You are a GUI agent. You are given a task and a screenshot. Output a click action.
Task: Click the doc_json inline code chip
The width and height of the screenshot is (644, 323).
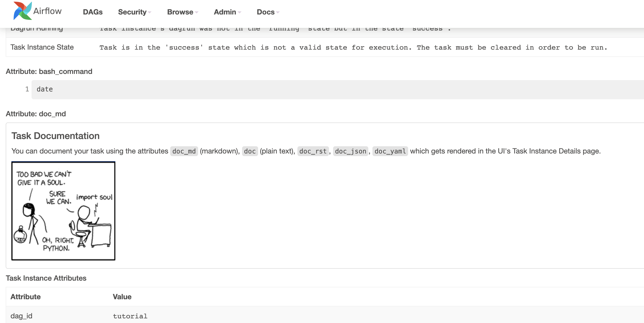click(x=350, y=151)
